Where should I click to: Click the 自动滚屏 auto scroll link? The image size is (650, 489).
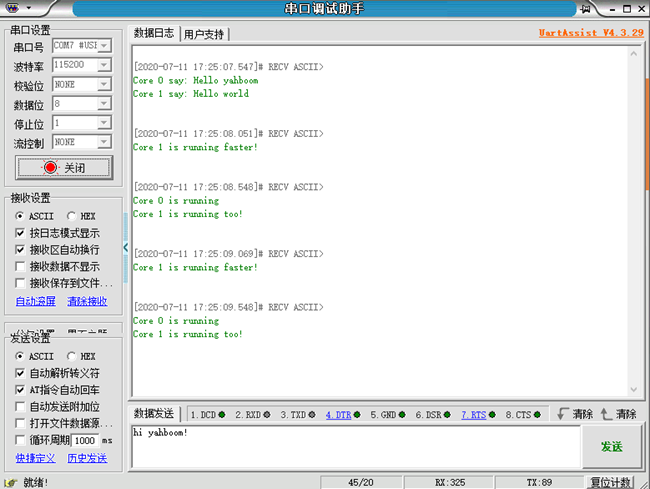[x=36, y=301]
